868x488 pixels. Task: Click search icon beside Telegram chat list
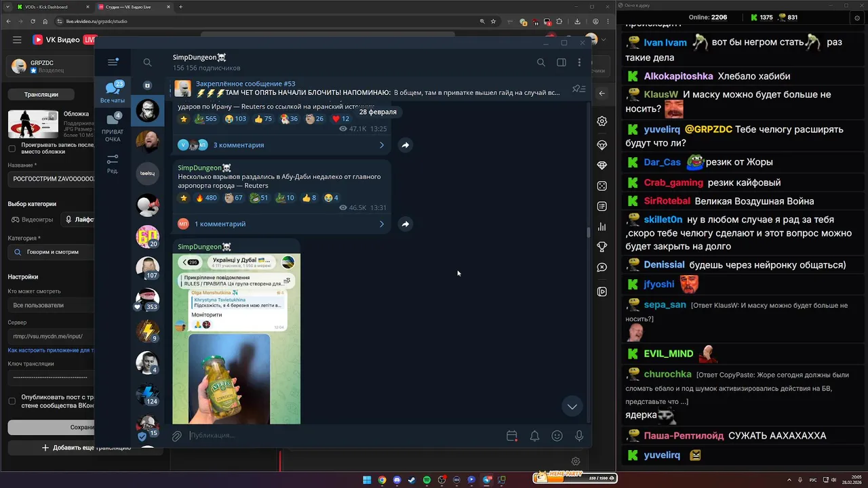pos(147,62)
